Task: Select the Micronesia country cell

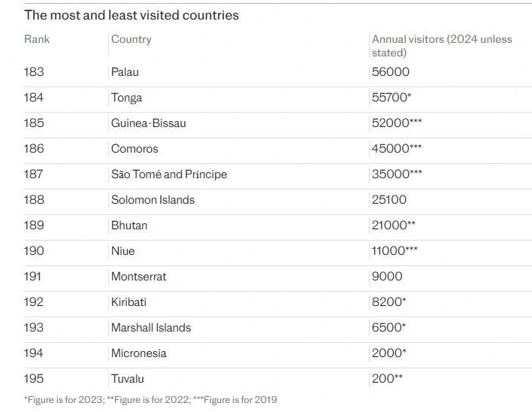Action: click(138, 353)
